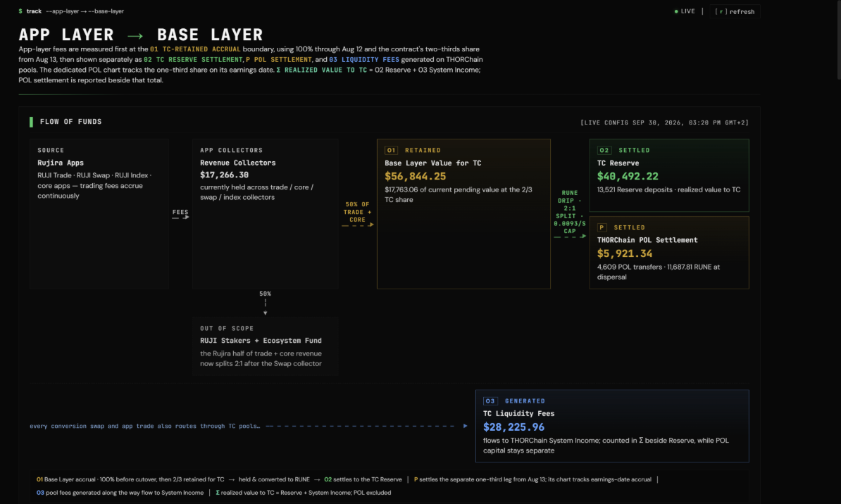Click the 01 badge on the Retained card
This screenshot has width=841, height=504.
point(391,150)
